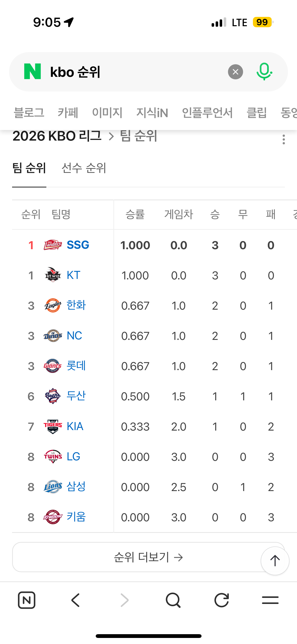Viewport: 297px width, 644px height.
Task: Tap the 2026 KBO 리그 breadcrumb
Action: click(57, 136)
